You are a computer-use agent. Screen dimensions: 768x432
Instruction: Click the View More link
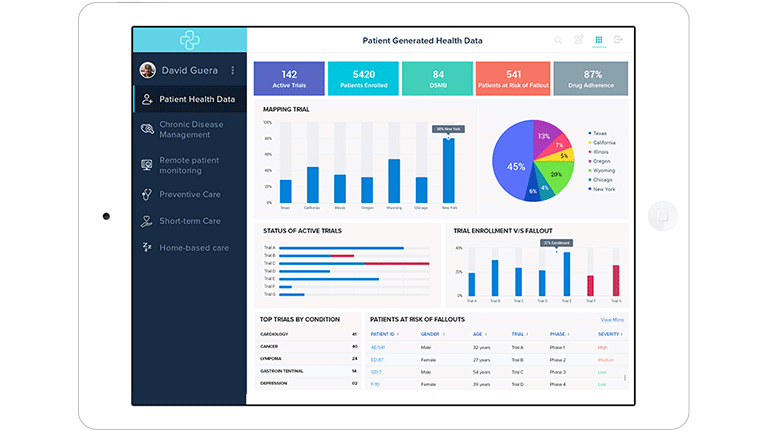click(611, 320)
